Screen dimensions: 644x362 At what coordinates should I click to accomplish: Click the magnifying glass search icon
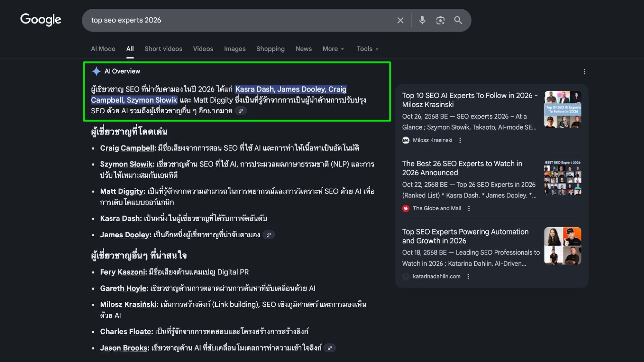pos(458,20)
